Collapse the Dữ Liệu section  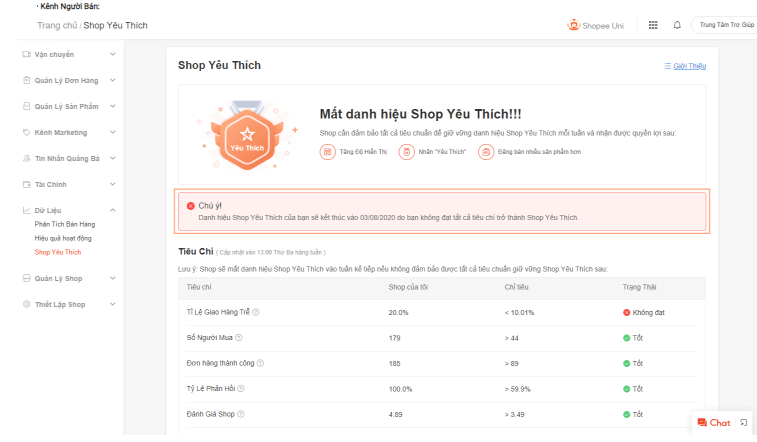pos(112,211)
